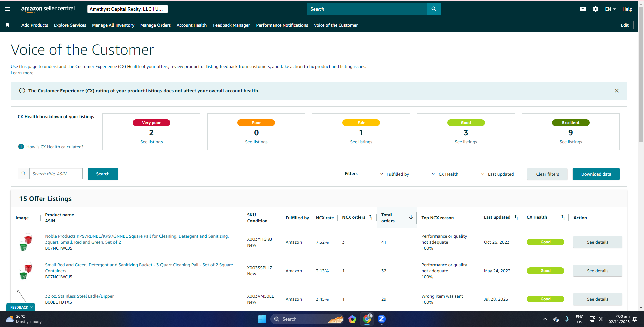Click the bookmark icon in navigation bar
The width and height of the screenshot is (644, 327).
[7, 25]
